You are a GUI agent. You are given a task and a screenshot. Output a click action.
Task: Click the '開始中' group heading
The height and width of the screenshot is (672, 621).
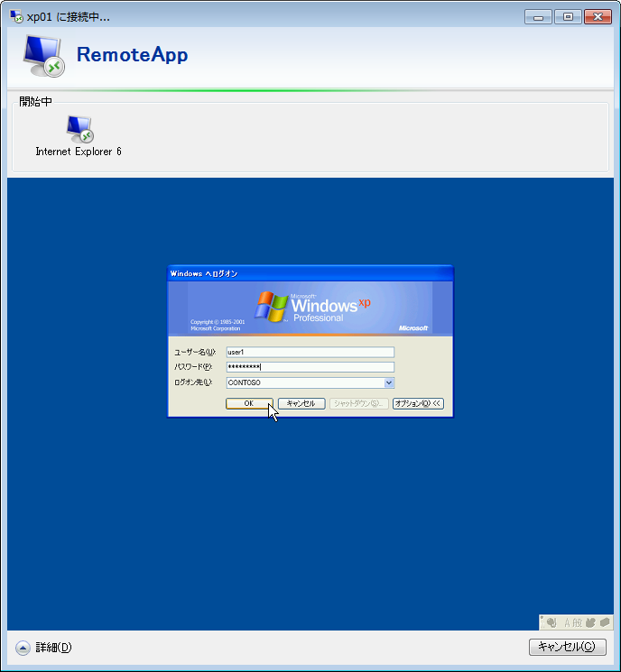[35, 102]
